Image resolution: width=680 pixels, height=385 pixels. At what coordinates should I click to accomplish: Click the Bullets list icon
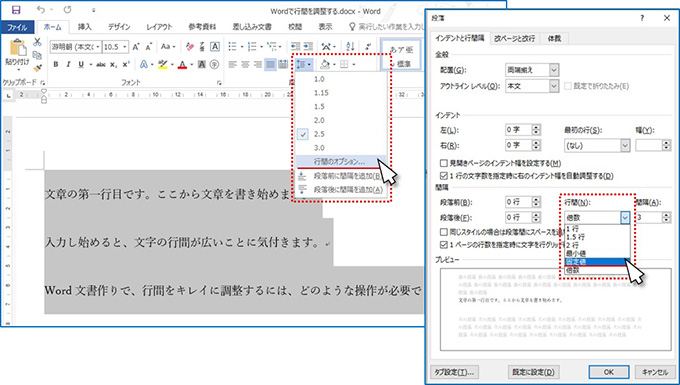[232, 46]
